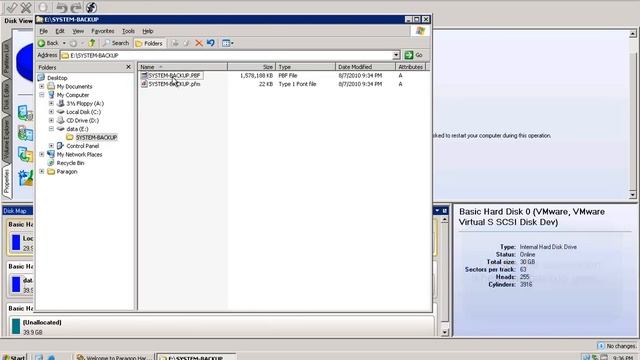Open the Tools menu

point(128,31)
